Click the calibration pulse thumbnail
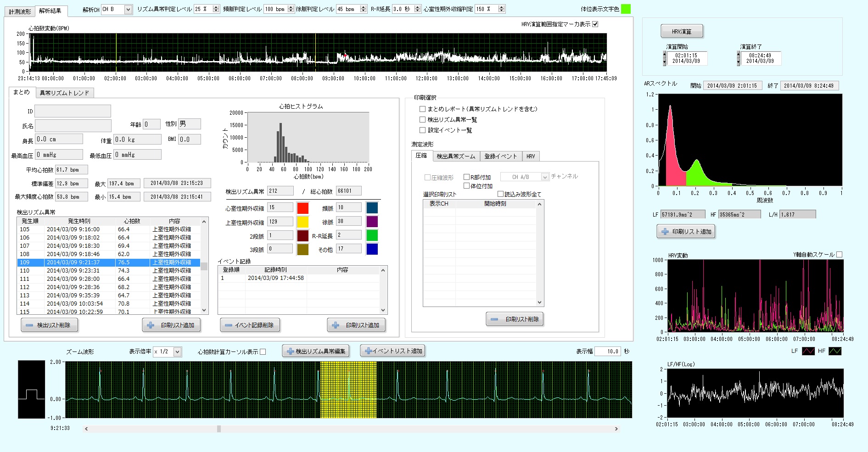The height and width of the screenshot is (452, 868). click(x=31, y=389)
